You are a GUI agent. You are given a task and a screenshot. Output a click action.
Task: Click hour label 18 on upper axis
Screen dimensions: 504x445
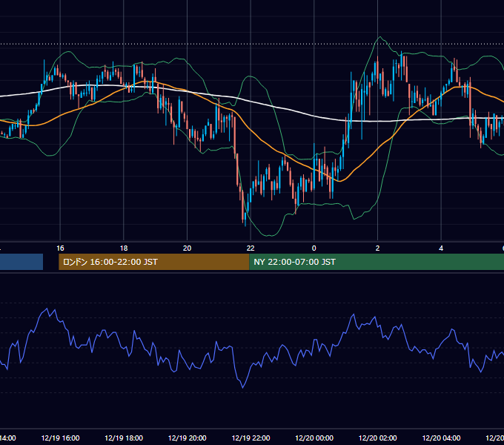[124, 248]
